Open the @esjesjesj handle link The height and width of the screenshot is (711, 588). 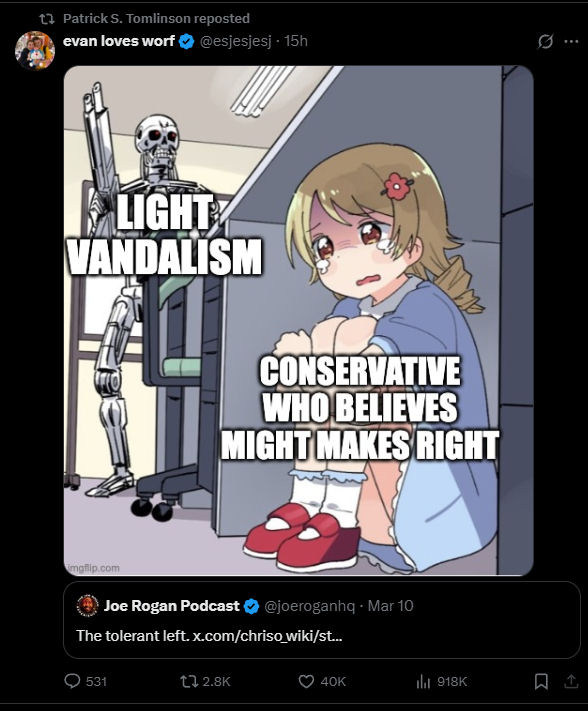236,41
